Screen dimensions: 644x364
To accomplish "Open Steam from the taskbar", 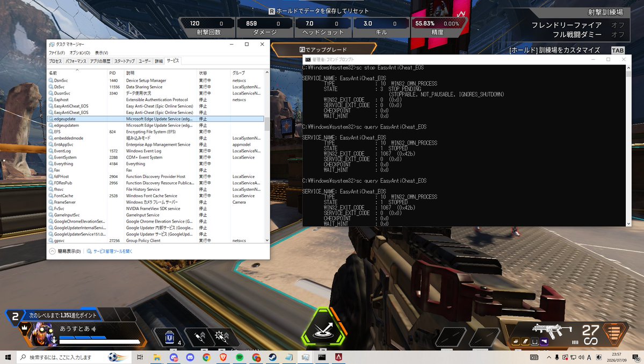I will coord(272,357).
